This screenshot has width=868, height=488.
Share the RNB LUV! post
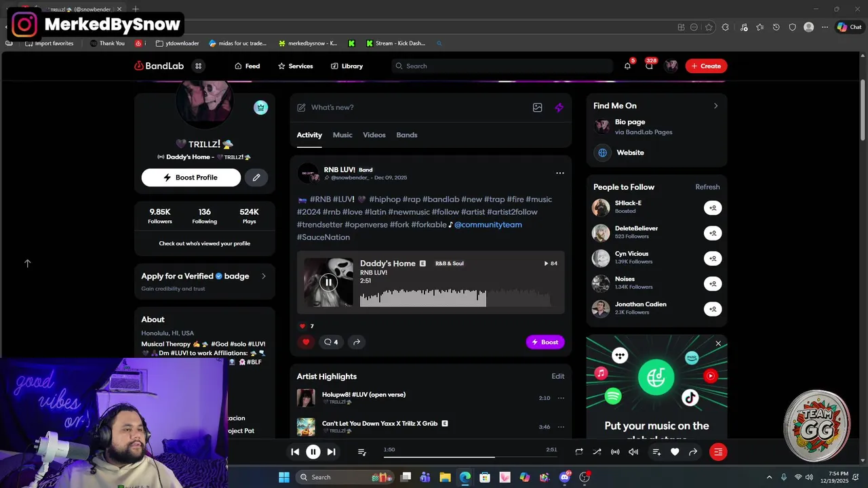point(357,342)
